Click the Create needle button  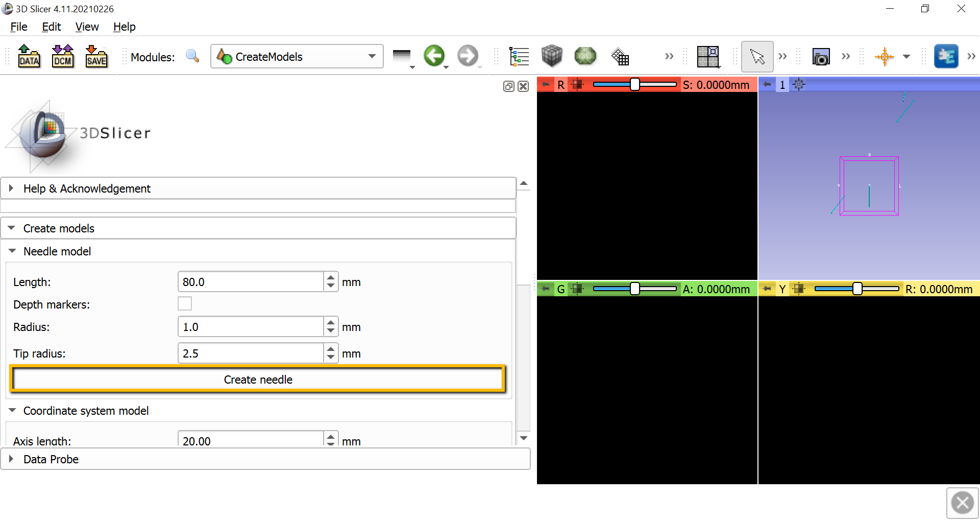click(x=258, y=380)
